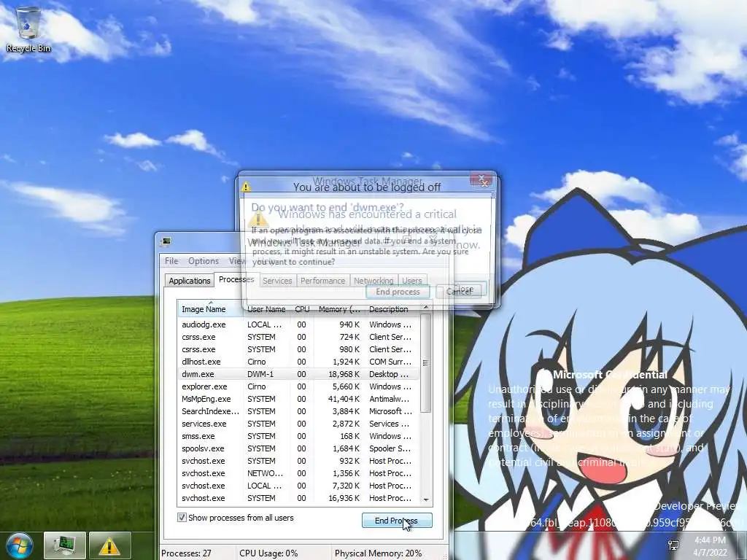This screenshot has width=747, height=560.
Task: Click the process list scrollbar thumb
Action: [x=426, y=363]
